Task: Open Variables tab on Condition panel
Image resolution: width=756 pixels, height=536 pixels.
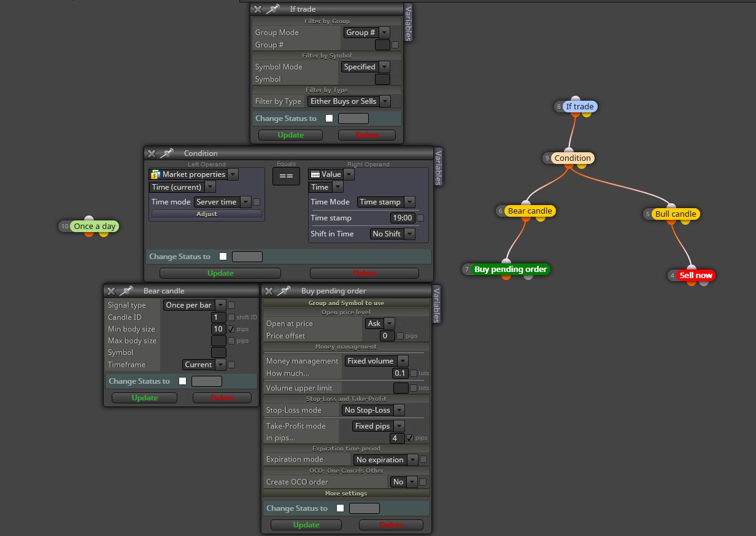Action: click(438, 166)
